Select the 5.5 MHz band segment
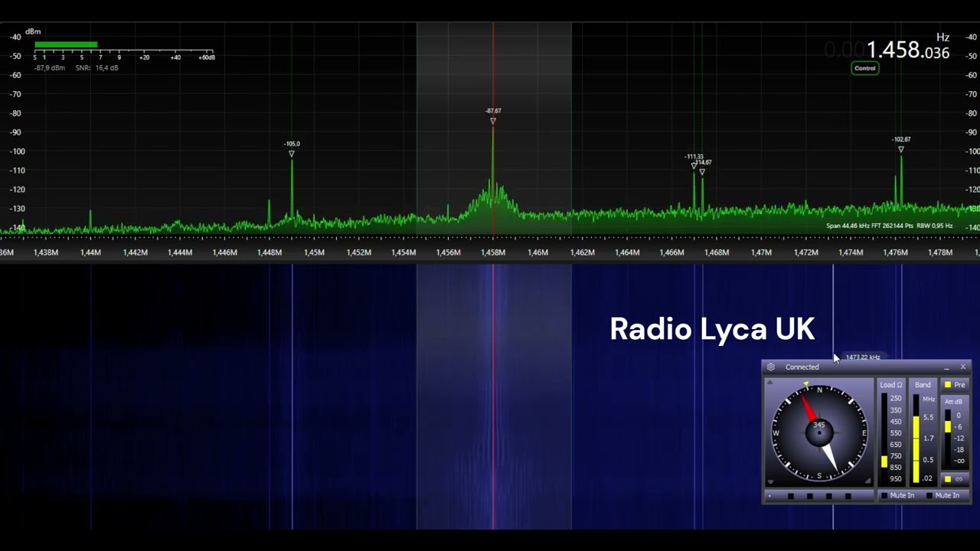The image size is (980, 551). 929,417
